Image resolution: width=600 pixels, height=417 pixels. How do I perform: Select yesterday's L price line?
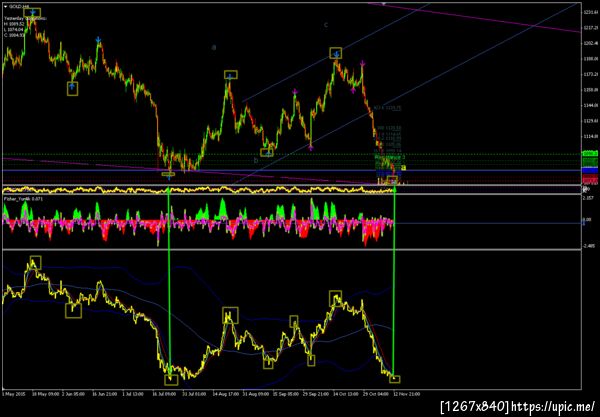tap(14, 29)
